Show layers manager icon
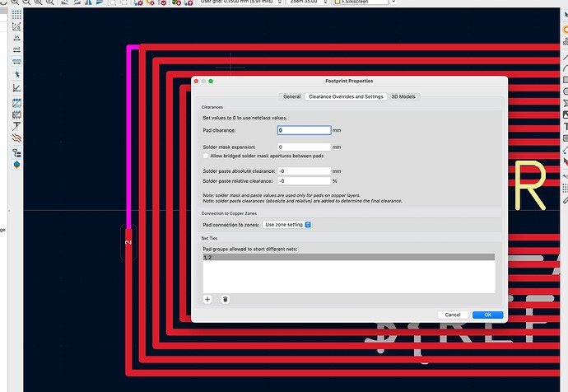The image size is (568, 392). click(16, 165)
